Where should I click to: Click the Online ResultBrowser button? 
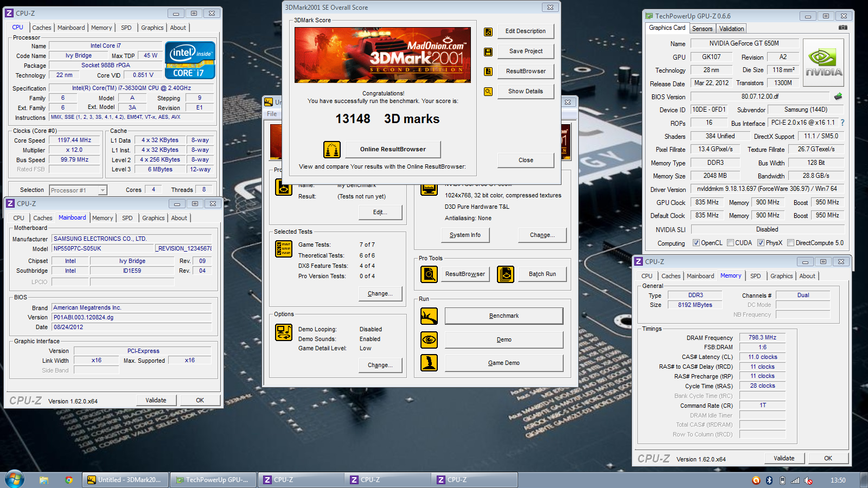(393, 149)
